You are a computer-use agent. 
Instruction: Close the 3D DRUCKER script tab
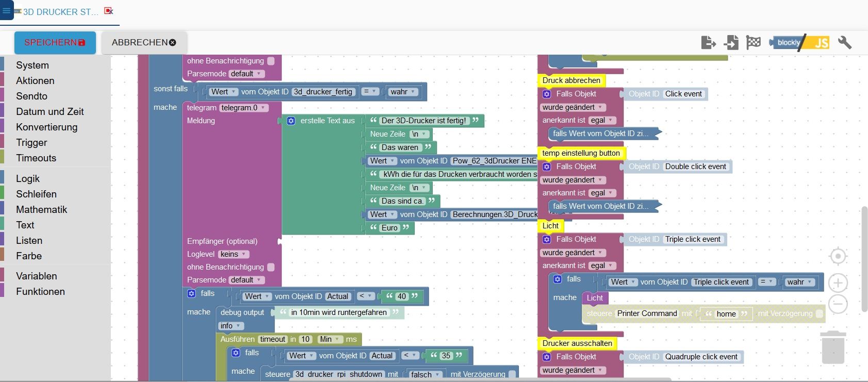point(108,11)
